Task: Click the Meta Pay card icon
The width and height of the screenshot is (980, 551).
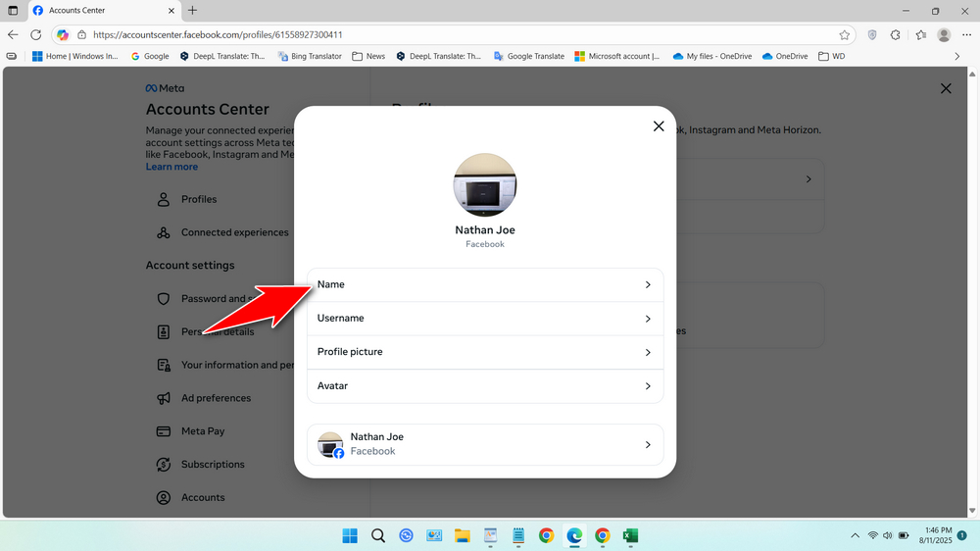Action: pos(163,431)
